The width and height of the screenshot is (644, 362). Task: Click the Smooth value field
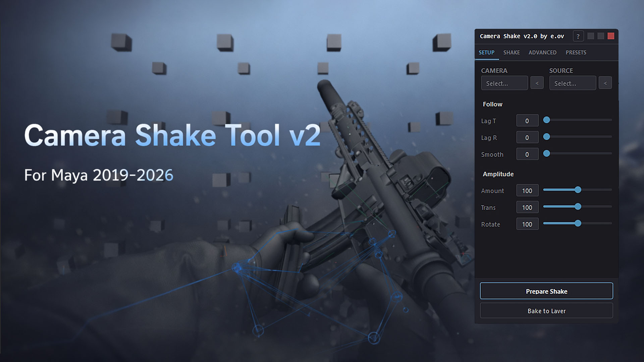tap(527, 154)
